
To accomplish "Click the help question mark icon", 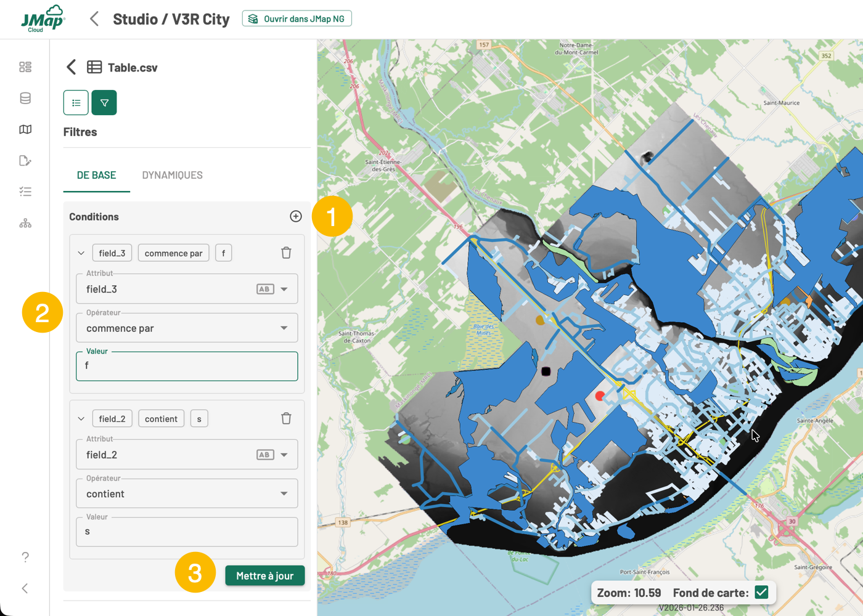I will pyautogui.click(x=25, y=557).
